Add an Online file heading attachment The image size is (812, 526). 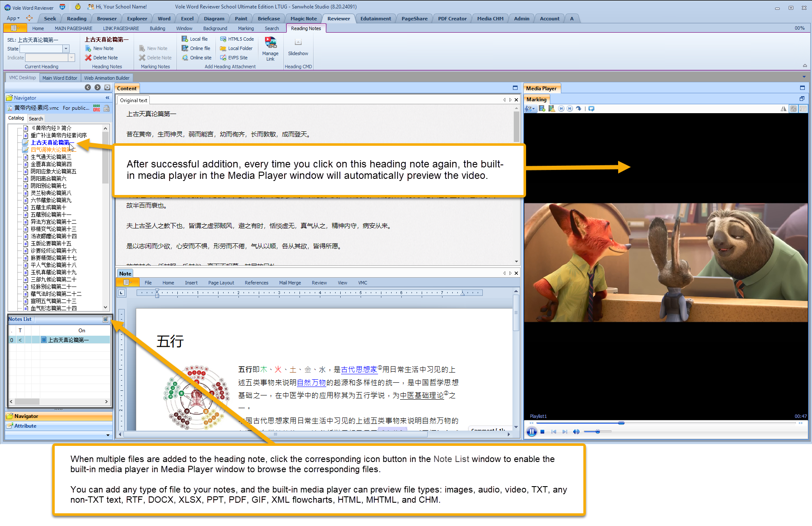click(196, 48)
